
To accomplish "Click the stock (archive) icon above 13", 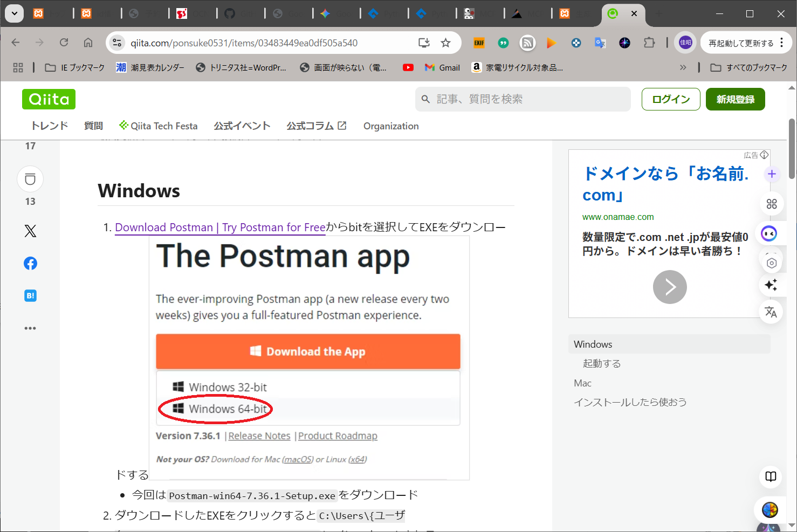I will coord(30,179).
